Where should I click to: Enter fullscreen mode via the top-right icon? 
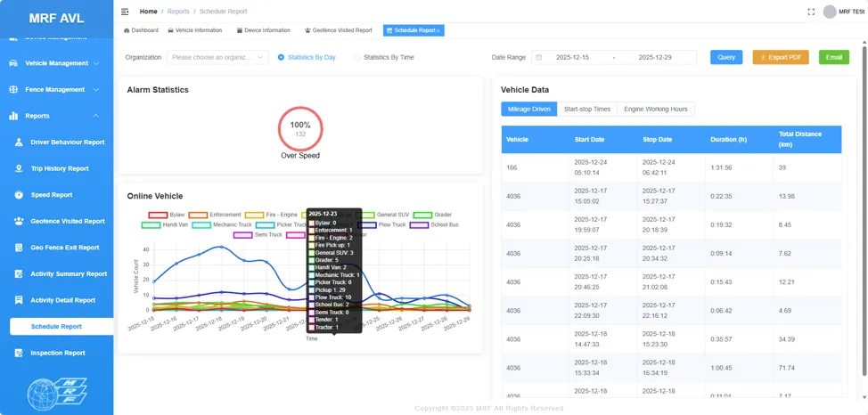pos(811,12)
